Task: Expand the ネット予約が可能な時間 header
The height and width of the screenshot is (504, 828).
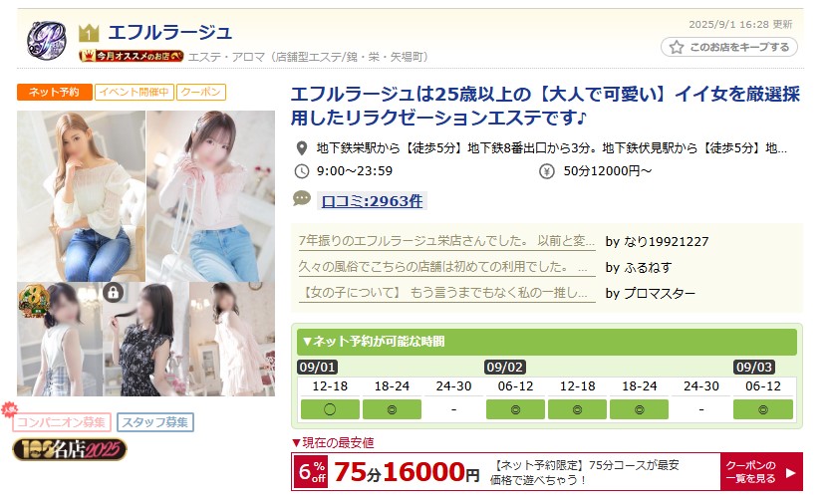Action: coord(547,342)
